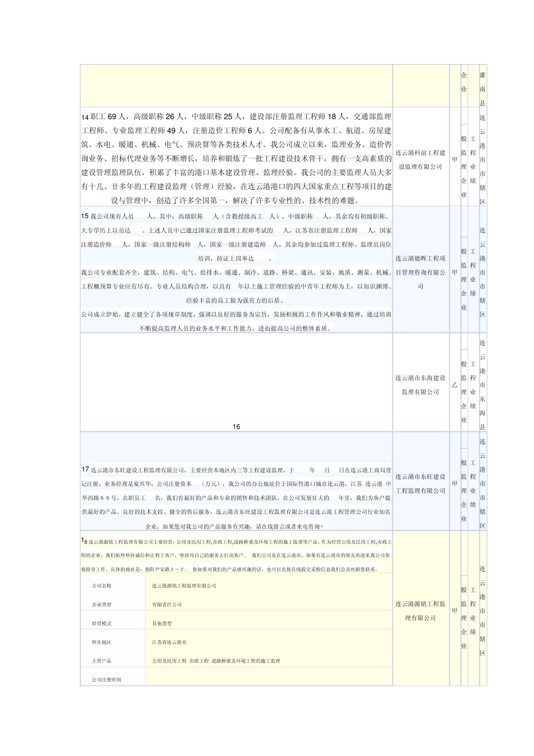This screenshot has width=534, height=756.
Task: Click company name '连云港德晖工程项目管理咨询有限公司'
Action: (x=420, y=272)
